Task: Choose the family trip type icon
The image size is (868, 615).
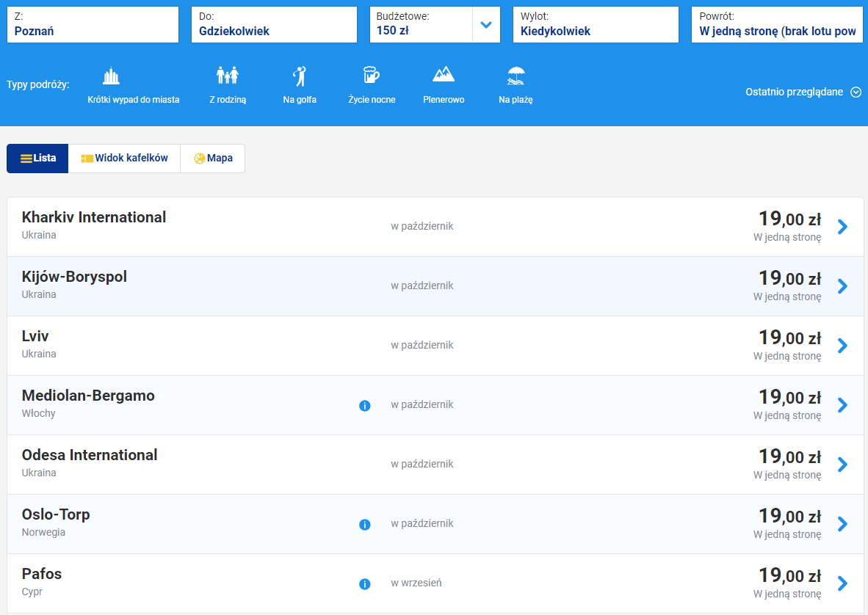Action: pyautogui.click(x=228, y=76)
